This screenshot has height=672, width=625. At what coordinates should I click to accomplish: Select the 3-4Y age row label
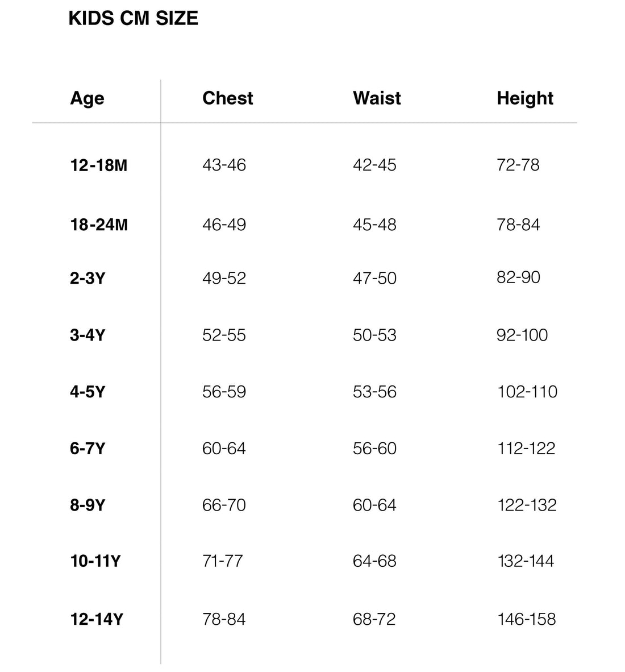pyautogui.click(x=88, y=335)
